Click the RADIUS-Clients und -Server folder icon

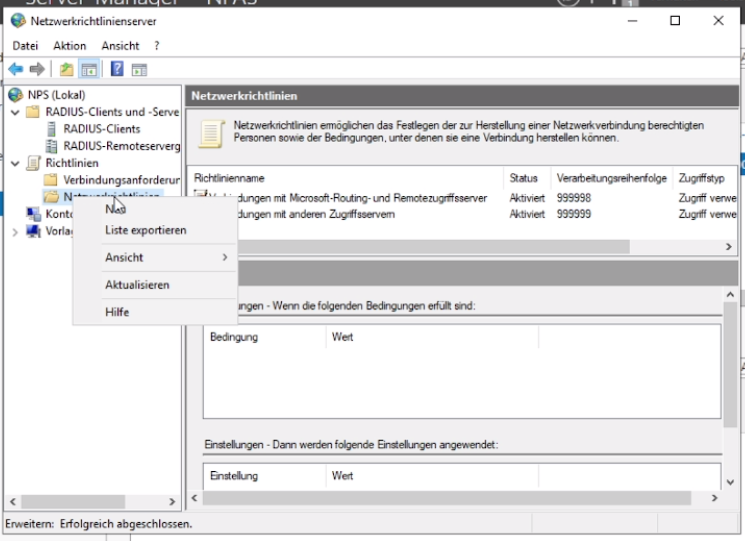(x=33, y=112)
